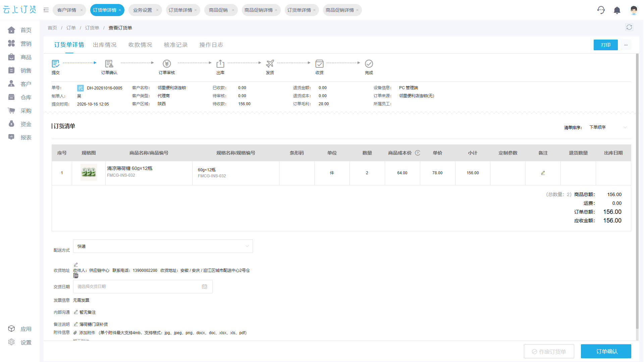Screen dimensions: 644x362
Task: Click the 打印 button
Action: (x=606, y=45)
